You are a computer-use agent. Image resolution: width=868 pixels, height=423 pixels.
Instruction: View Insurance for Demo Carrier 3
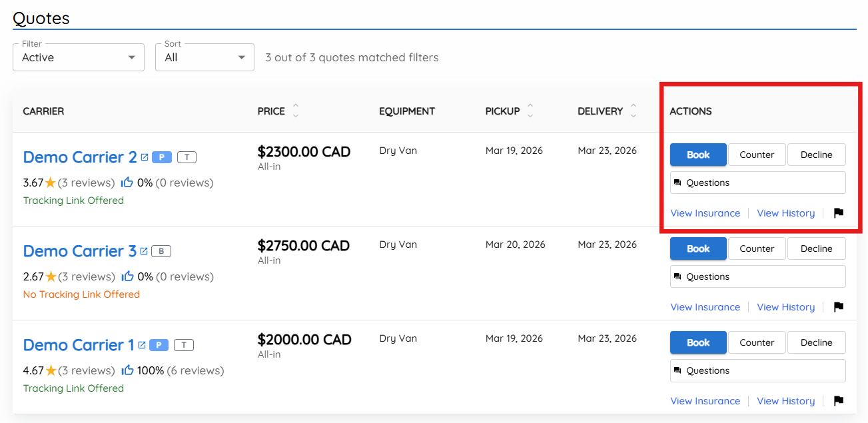[705, 307]
